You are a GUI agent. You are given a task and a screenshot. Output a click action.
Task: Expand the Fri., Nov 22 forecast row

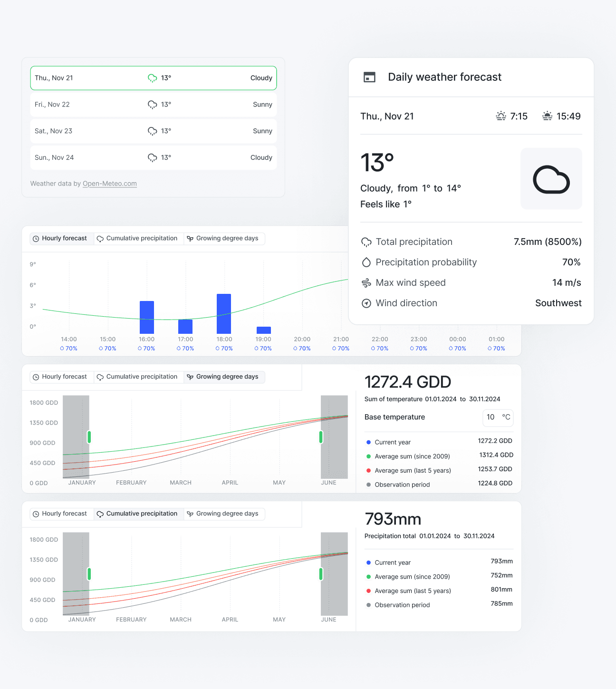tap(153, 104)
